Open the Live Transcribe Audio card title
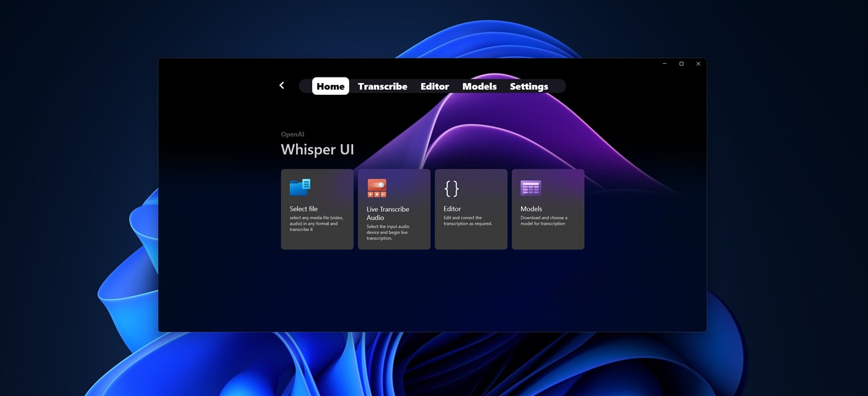Screen dimensions: 868x396 pos(388,213)
